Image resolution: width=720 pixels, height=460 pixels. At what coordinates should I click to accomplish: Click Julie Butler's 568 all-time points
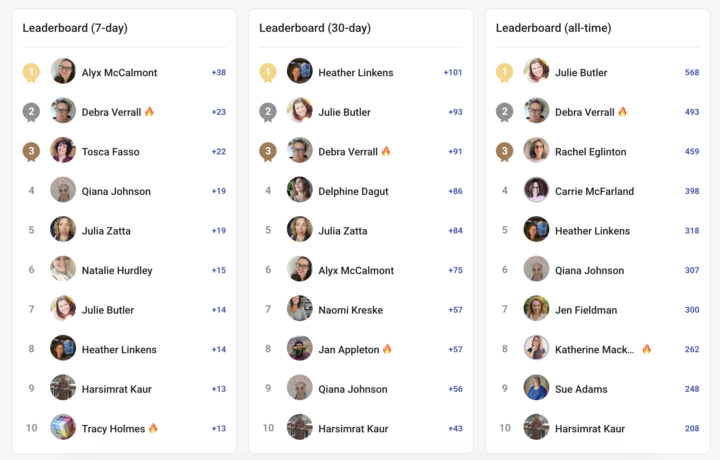pos(692,73)
